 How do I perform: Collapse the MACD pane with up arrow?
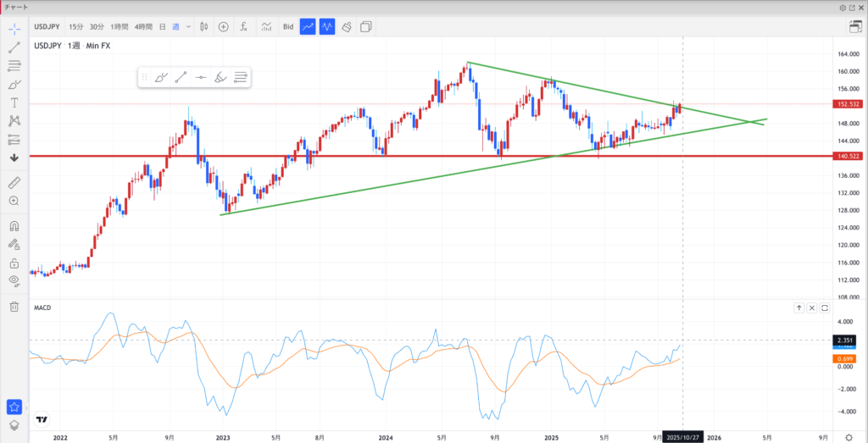(x=798, y=308)
